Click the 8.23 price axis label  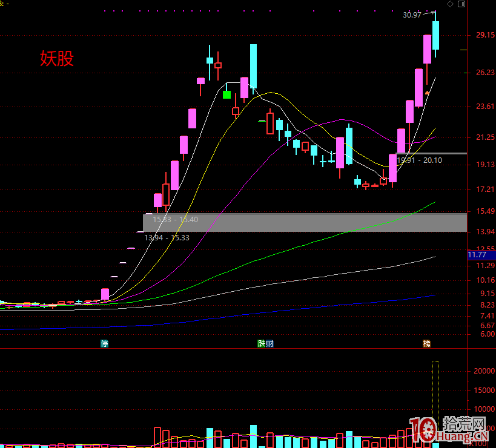point(488,305)
